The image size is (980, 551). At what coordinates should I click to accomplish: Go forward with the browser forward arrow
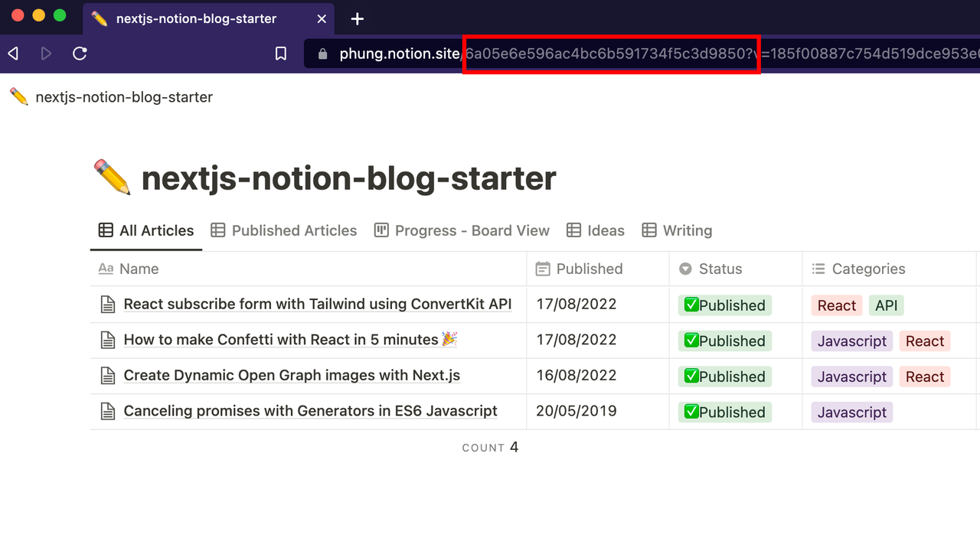point(46,54)
